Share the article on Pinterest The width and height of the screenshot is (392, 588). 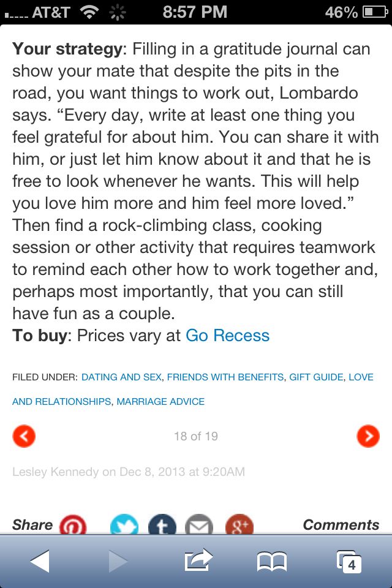[73, 526]
